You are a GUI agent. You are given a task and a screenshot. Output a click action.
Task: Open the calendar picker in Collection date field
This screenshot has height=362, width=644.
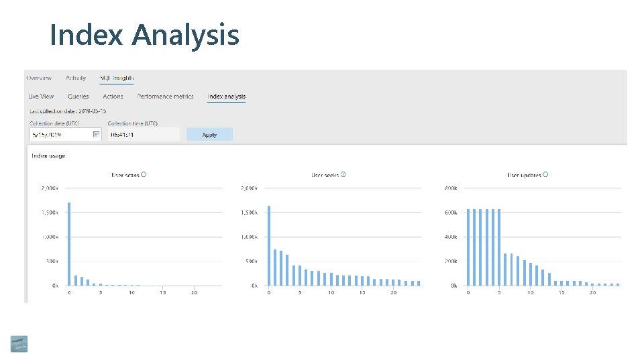[96, 134]
